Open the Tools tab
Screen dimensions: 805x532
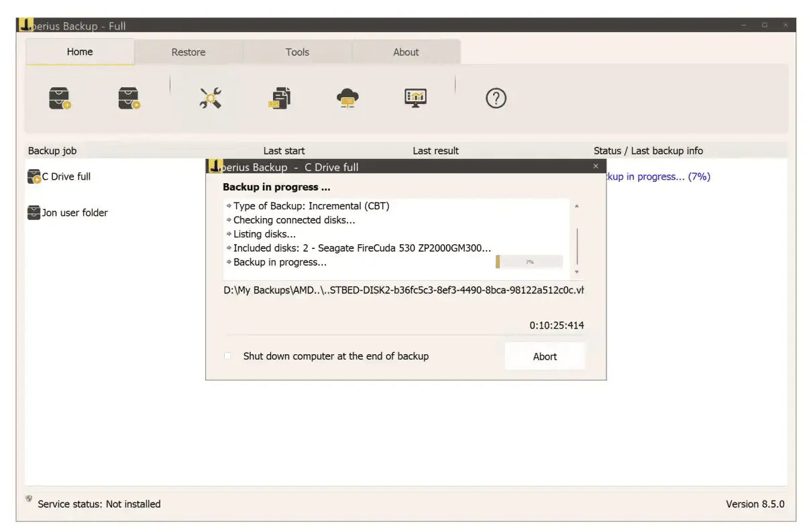click(297, 52)
